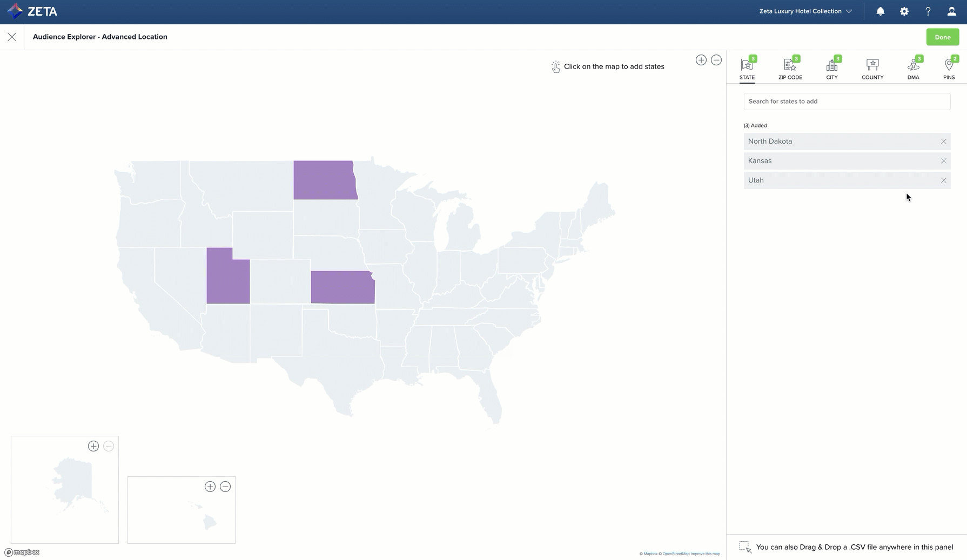Zoom in on the Hawaii inset map
This screenshot has height=560, width=967.
[210, 487]
